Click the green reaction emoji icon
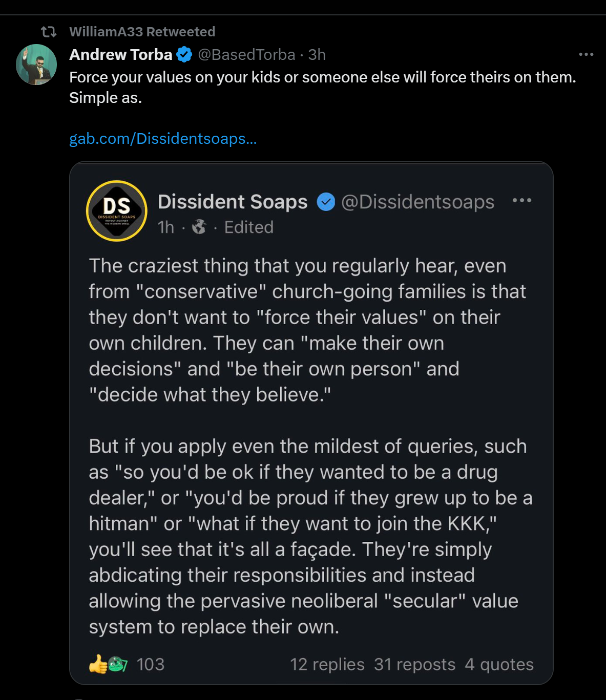This screenshot has height=700, width=606. click(x=118, y=665)
